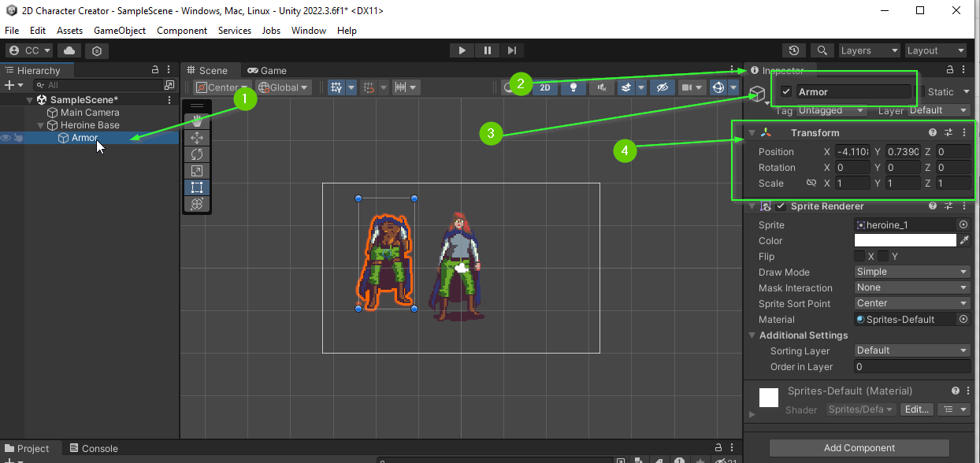
Task: Collapse the Heroine Base tree item
Action: 42,125
